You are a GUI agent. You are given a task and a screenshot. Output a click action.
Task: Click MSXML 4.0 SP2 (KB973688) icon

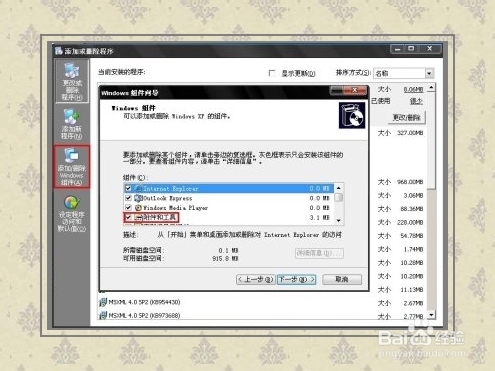(103, 315)
